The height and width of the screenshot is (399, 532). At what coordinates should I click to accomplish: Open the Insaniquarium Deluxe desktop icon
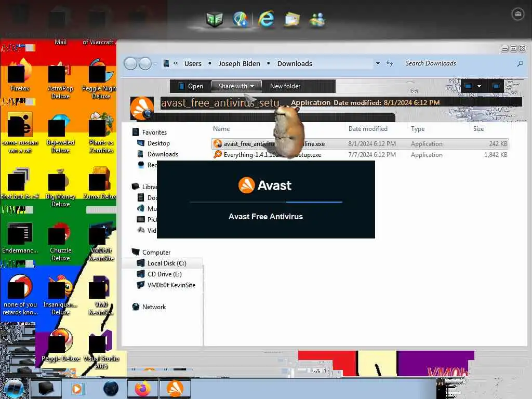point(60,295)
